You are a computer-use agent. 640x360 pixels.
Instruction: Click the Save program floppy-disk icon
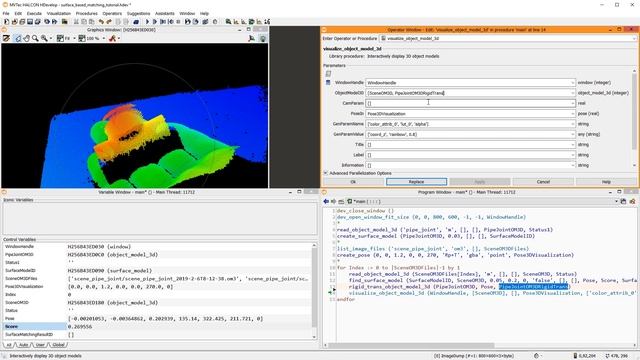30,22
